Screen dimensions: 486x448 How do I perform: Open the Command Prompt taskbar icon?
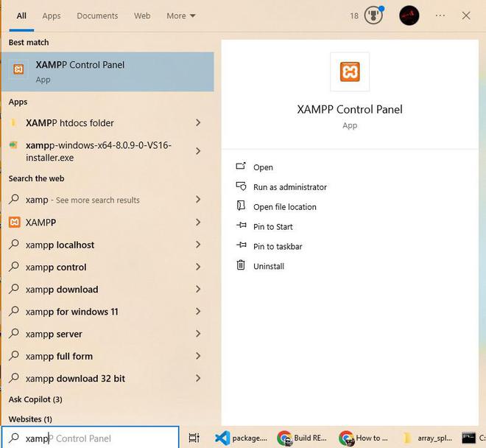(468, 438)
